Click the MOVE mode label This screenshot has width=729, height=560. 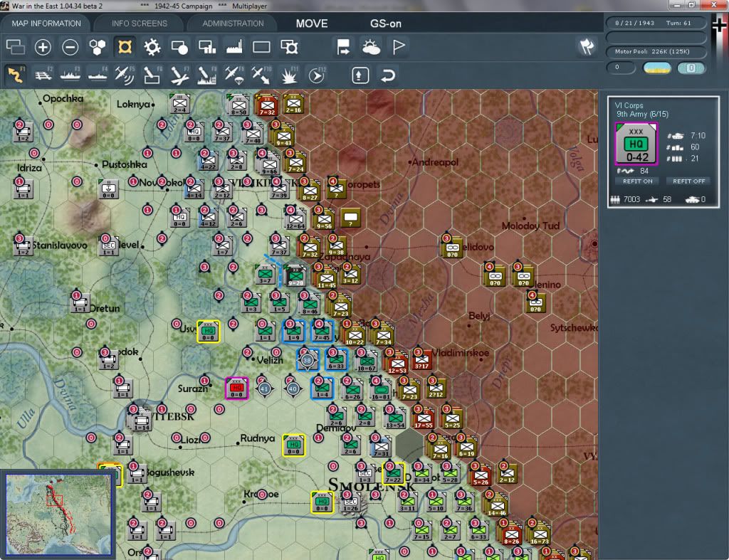pyautogui.click(x=312, y=23)
